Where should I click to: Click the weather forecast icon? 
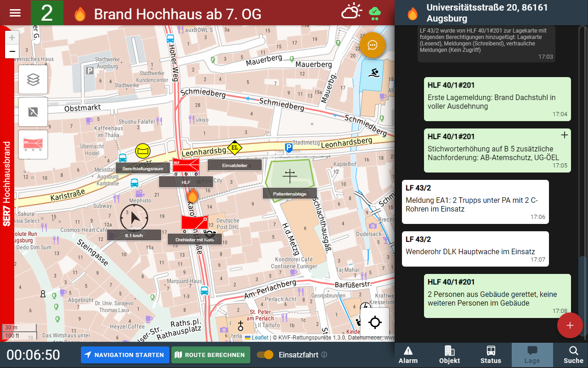(x=351, y=12)
